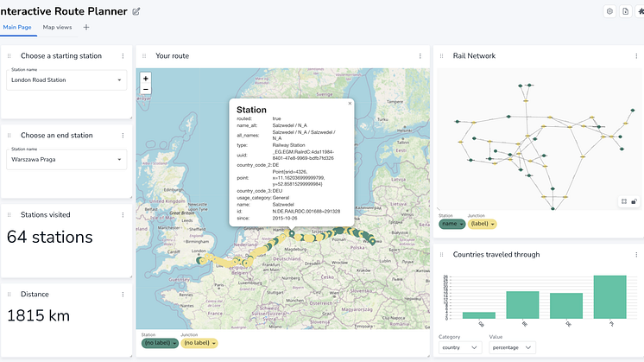
Task: Close the Station popup
Action: [x=350, y=104]
